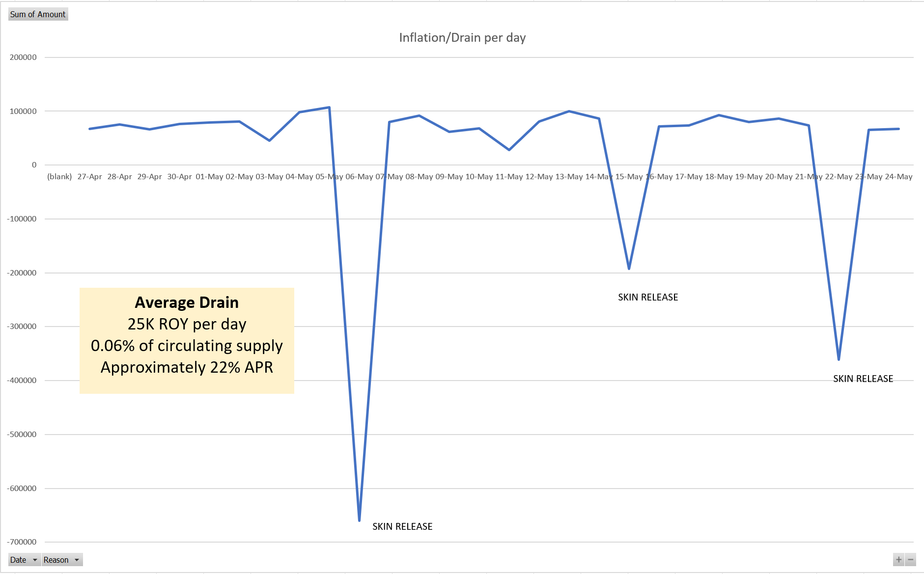Click the -700000 vertical axis label
Viewport: 924px width, 574px height.
22,542
